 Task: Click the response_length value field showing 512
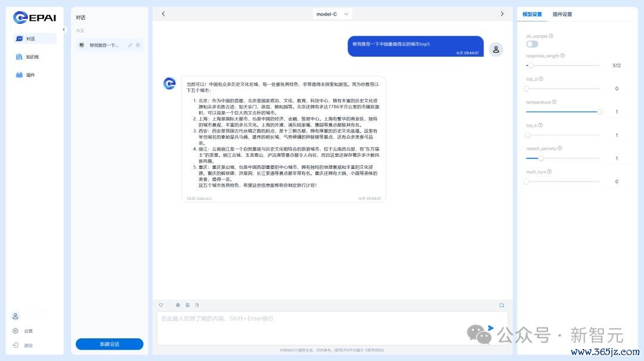[617, 66]
